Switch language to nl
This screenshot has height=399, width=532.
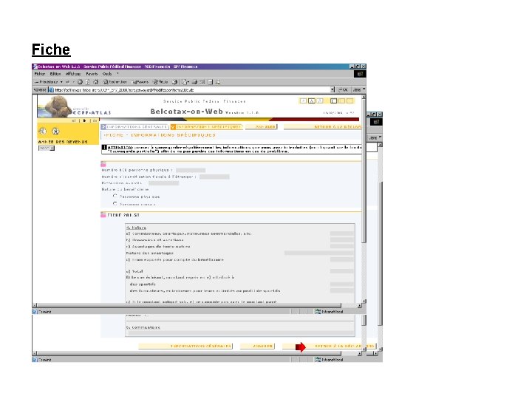tap(74, 120)
